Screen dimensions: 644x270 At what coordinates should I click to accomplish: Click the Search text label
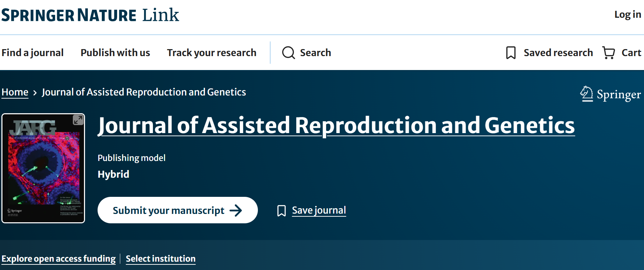(315, 53)
